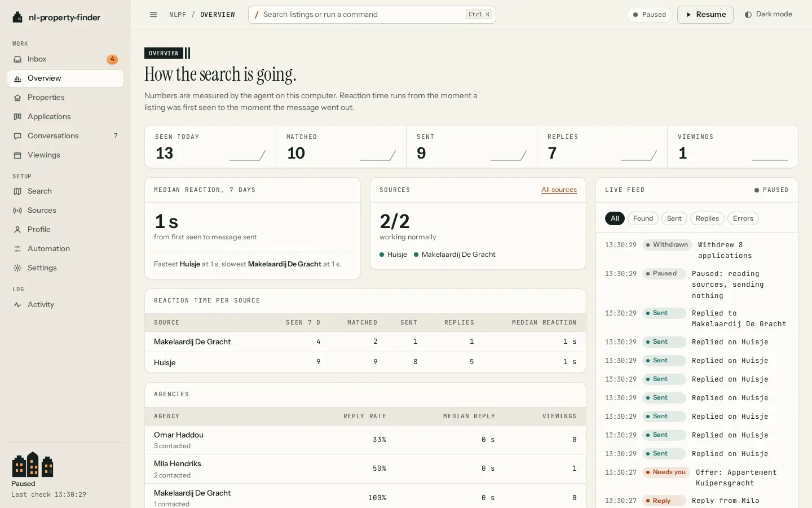812x508 pixels.
Task: Click the Activity pulse icon
Action: pos(17,305)
